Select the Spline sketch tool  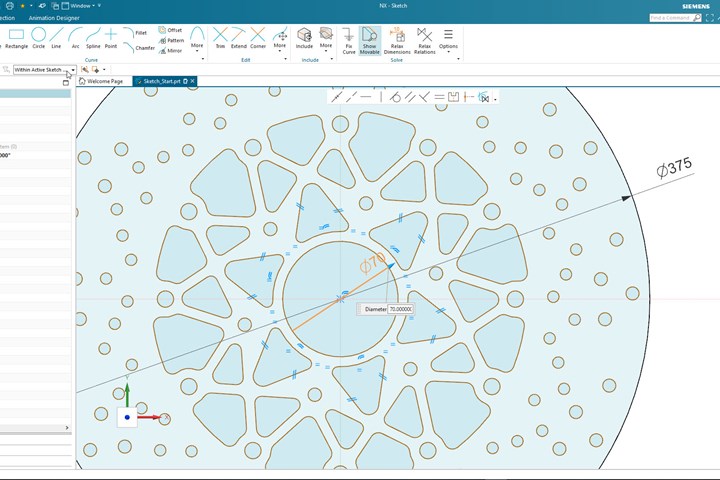(x=93, y=38)
